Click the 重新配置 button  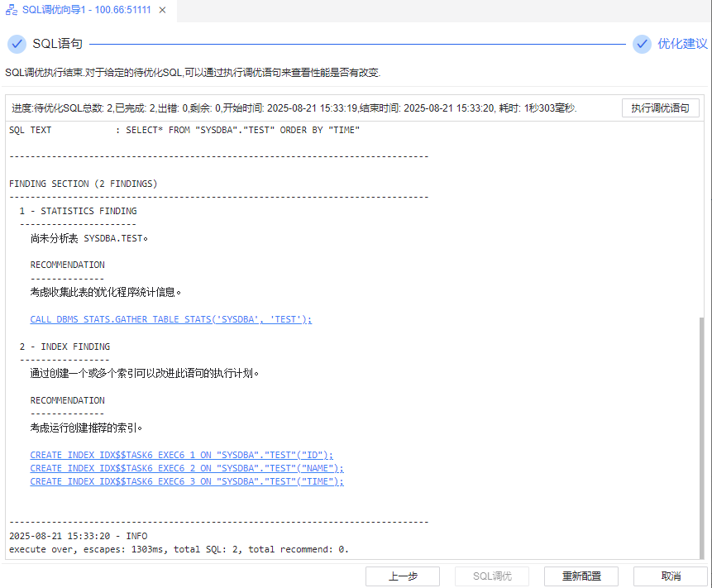point(581,576)
